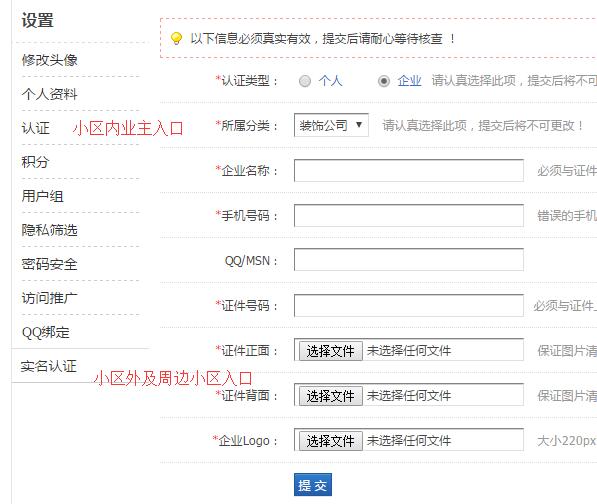Screen dimensions: 597x504
Task: Choose file for 证件正面
Action: click(330, 351)
